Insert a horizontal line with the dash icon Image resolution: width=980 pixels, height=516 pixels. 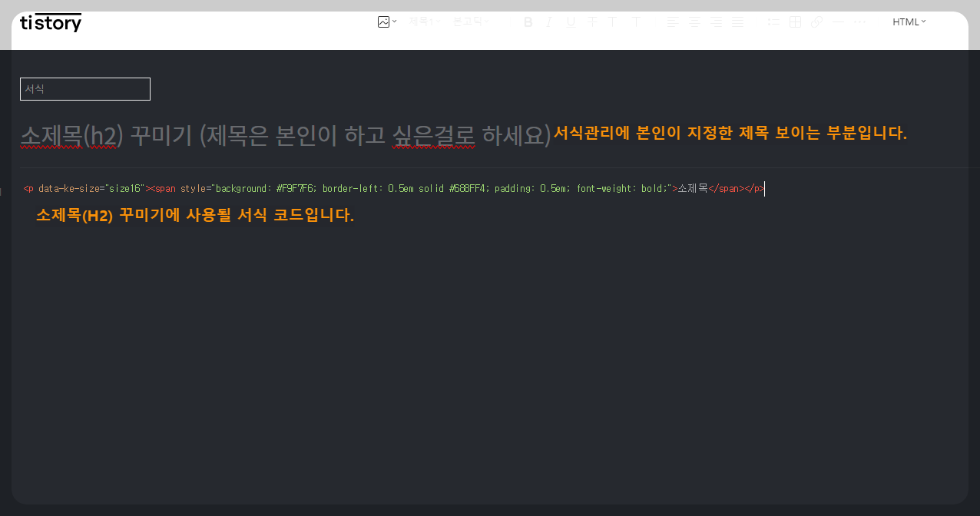click(837, 21)
